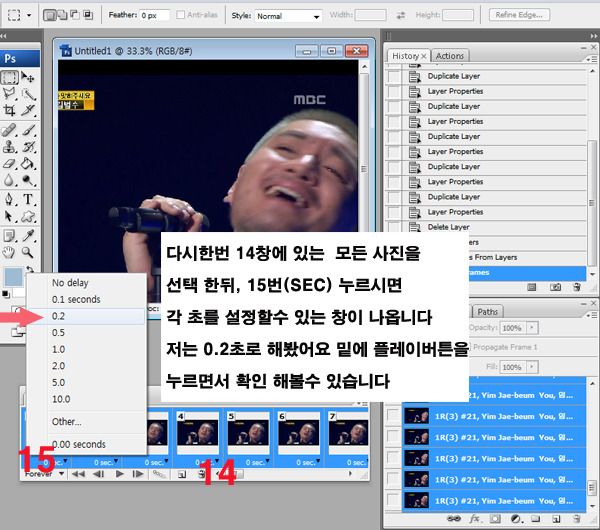Select the Notes tool

[x=9, y=235]
